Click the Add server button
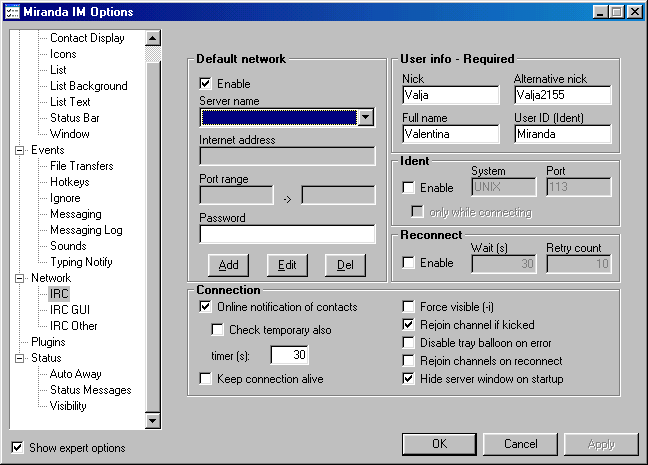The width and height of the screenshot is (648, 465). (x=229, y=265)
